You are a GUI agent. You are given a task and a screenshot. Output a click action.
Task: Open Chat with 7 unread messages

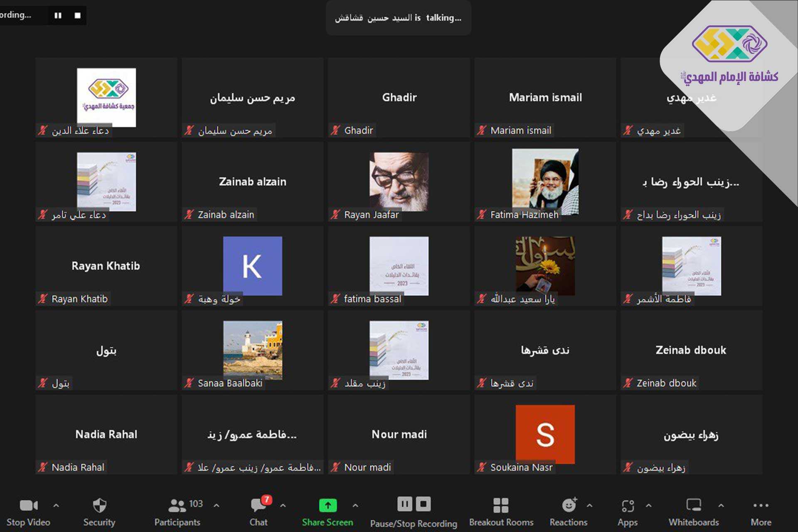[x=259, y=505]
